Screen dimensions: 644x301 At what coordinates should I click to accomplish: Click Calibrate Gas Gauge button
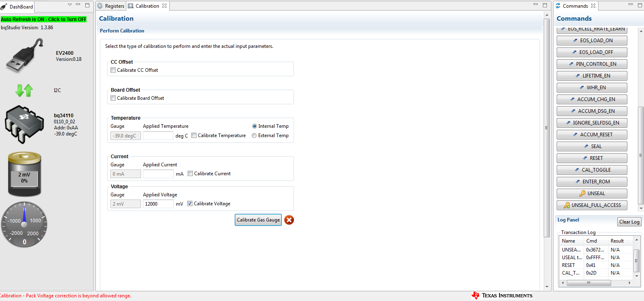point(258,220)
